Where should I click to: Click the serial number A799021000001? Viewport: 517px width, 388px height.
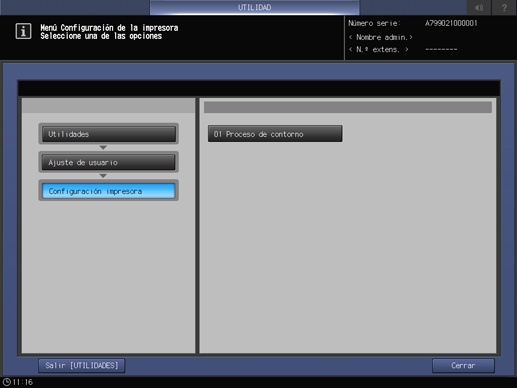pos(451,23)
